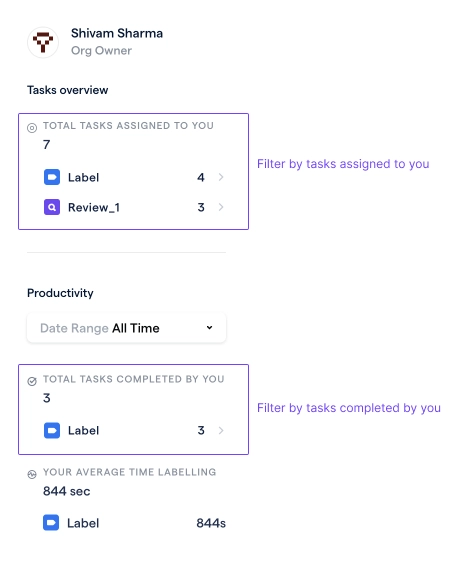The width and height of the screenshot is (449, 561).
Task: Select the completed Label row showing 3
Action: (x=134, y=430)
